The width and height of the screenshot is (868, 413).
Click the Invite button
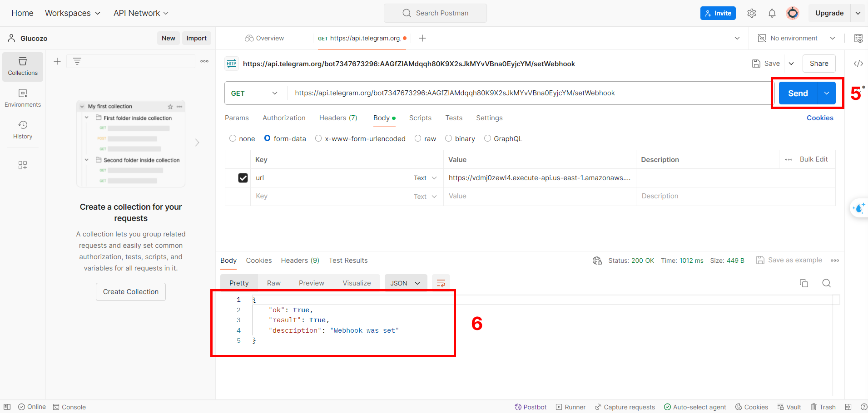coord(718,13)
